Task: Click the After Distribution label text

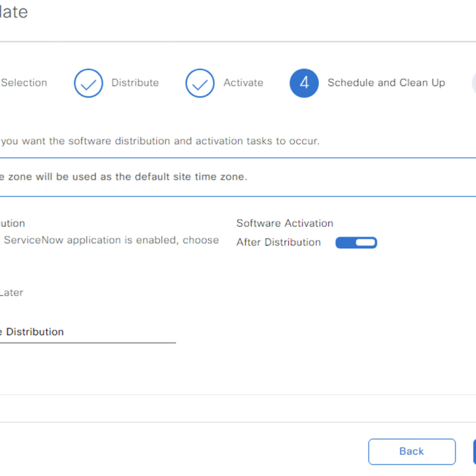Action: (x=278, y=242)
